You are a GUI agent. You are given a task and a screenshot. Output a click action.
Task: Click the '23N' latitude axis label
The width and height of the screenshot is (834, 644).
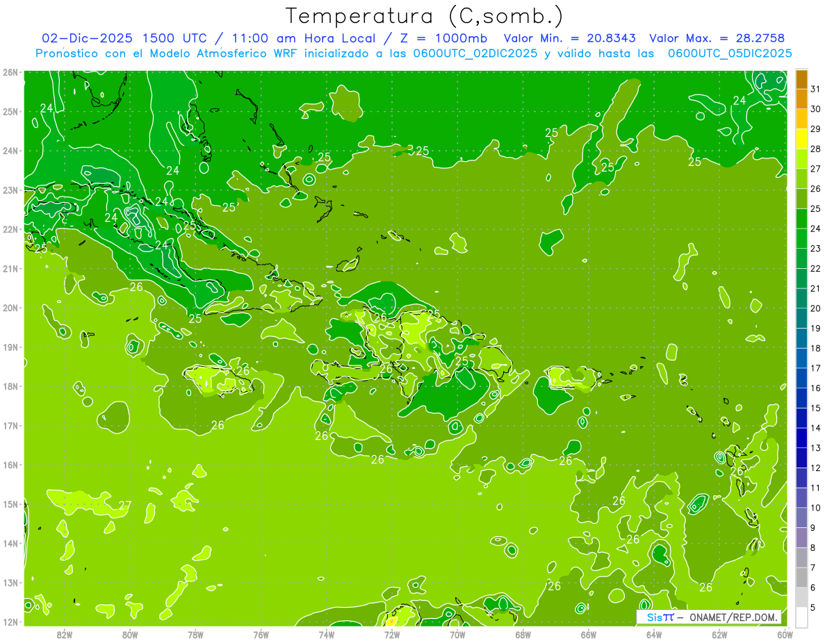[10, 190]
